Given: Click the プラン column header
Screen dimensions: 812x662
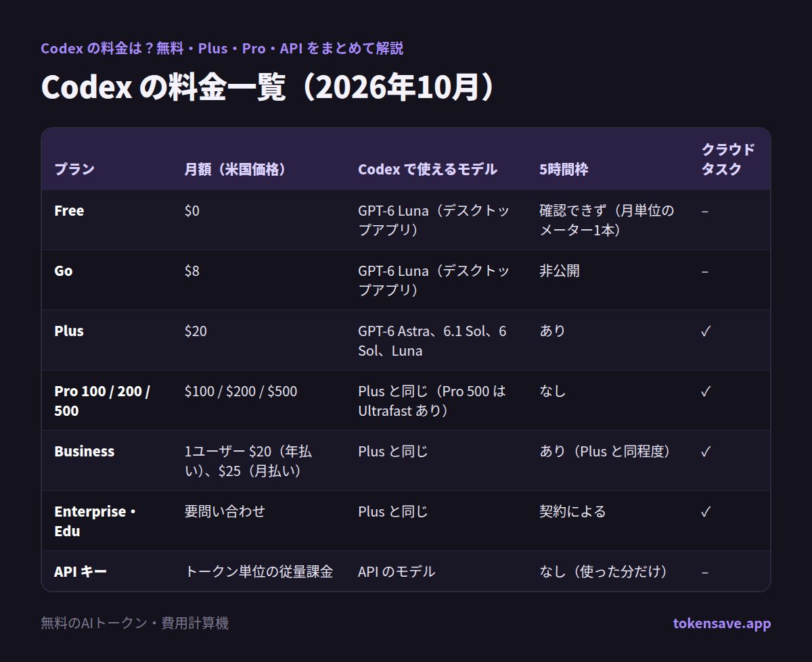Looking at the screenshot, I should pyautogui.click(x=74, y=170).
